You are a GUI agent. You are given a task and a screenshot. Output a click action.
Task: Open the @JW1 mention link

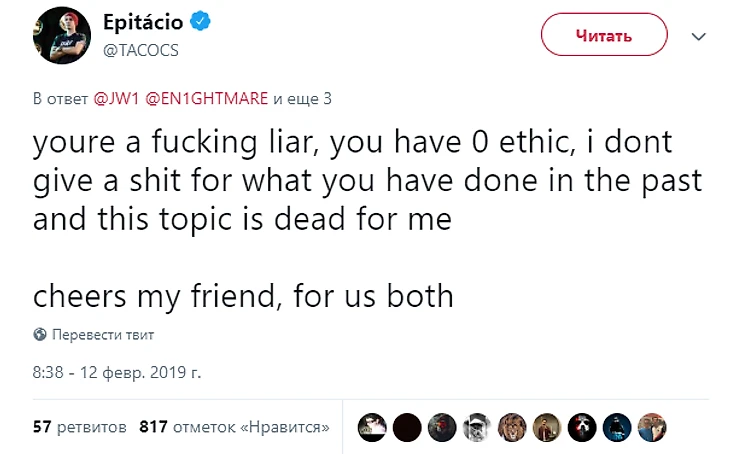tap(113, 98)
